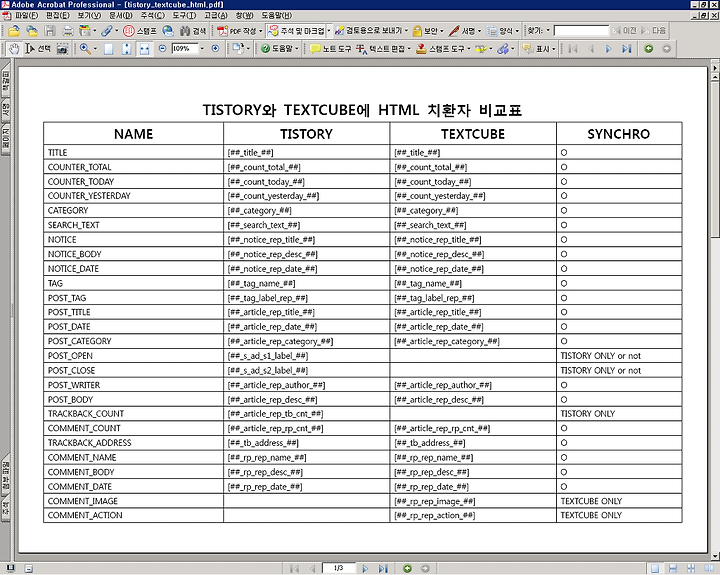Open the 창(W) menu

(x=244, y=16)
